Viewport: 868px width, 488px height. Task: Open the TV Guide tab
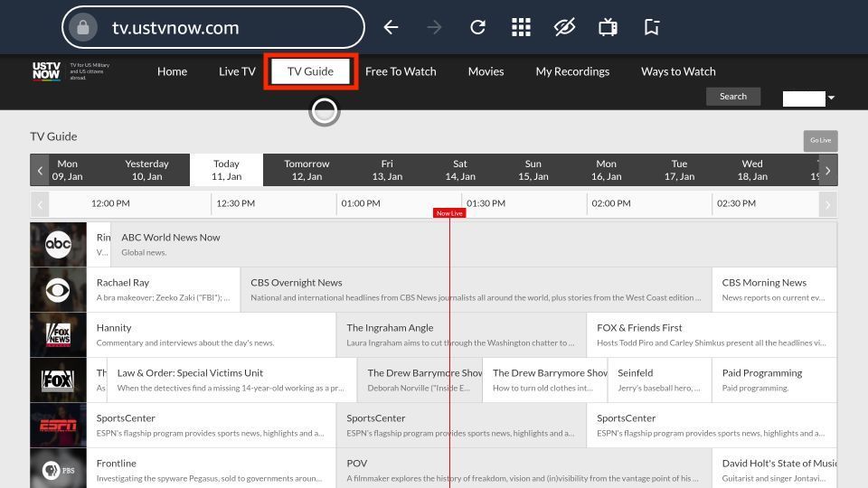click(310, 71)
